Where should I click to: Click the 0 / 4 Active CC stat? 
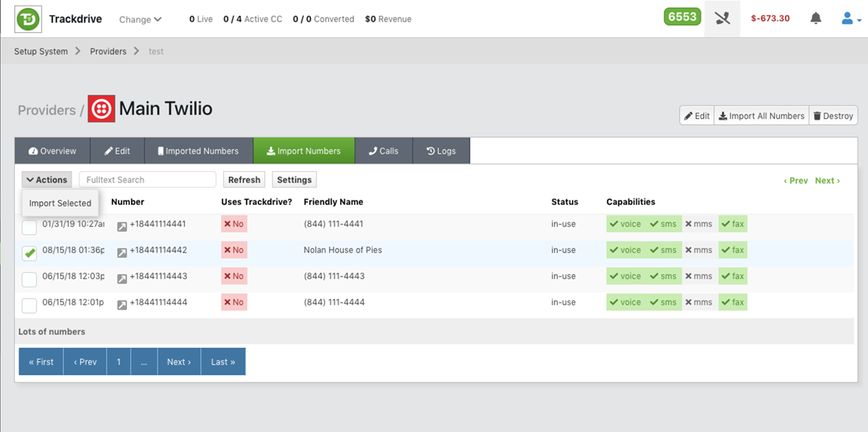click(253, 19)
